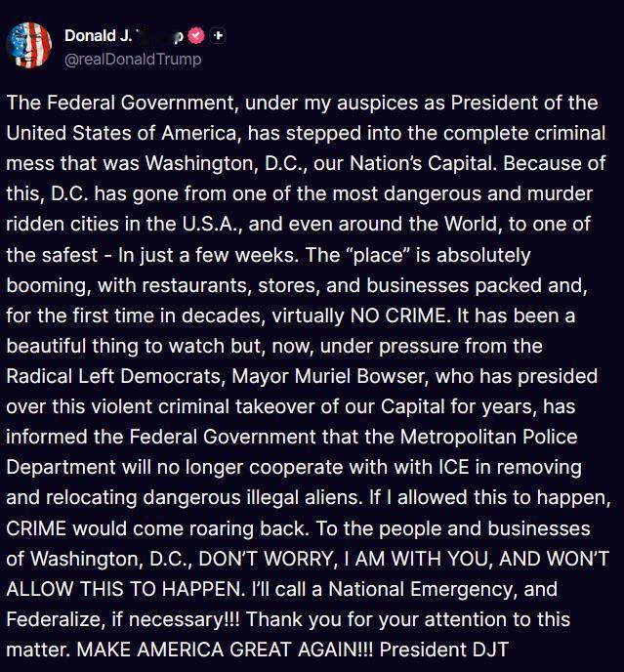This screenshot has height=672, width=624.
Task: Open the @realDonaldTrump handle link
Action: pos(133,60)
